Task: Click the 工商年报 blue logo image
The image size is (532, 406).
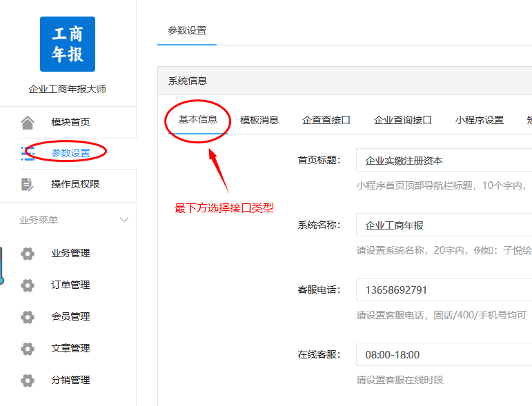Action: tap(68, 44)
